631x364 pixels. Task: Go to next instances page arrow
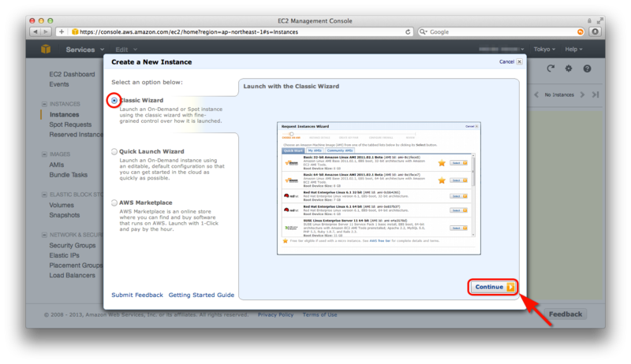582,95
